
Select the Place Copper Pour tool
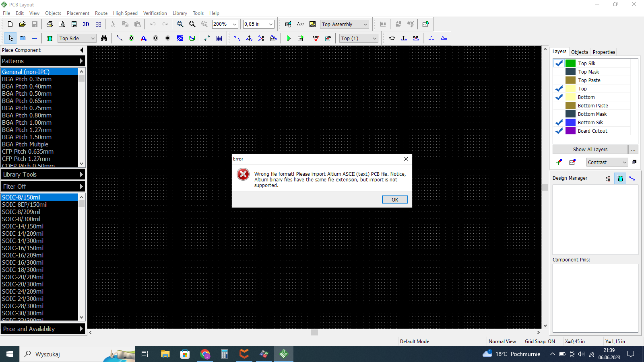pos(180,38)
